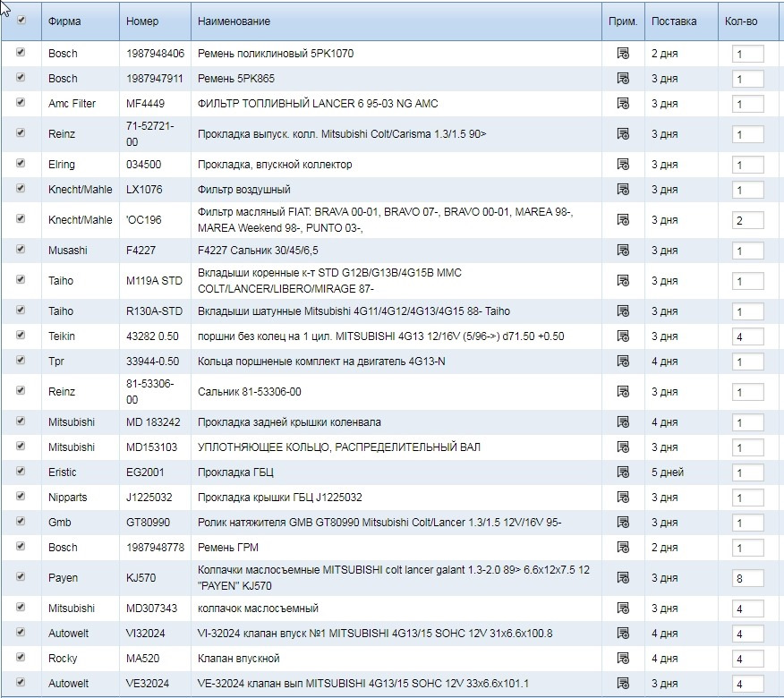Open note icon for Teikin 43282 0.50 row

click(623, 336)
